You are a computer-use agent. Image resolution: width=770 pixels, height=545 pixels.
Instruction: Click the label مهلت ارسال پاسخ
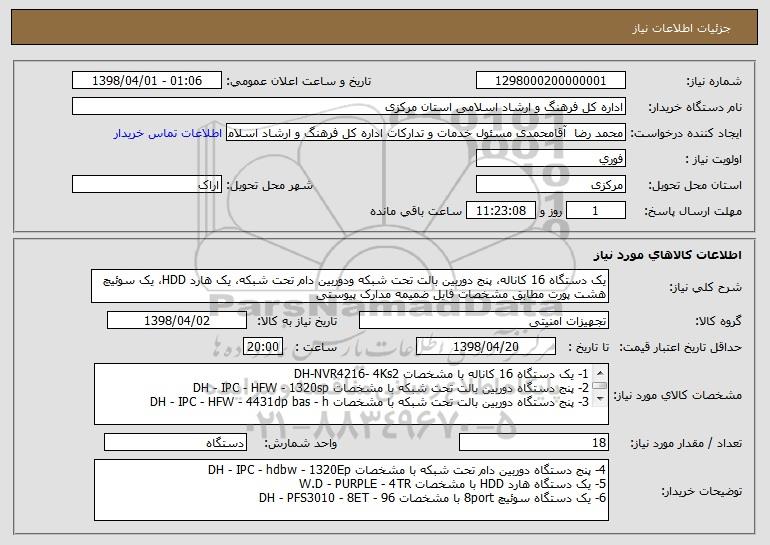coord(693,211)
